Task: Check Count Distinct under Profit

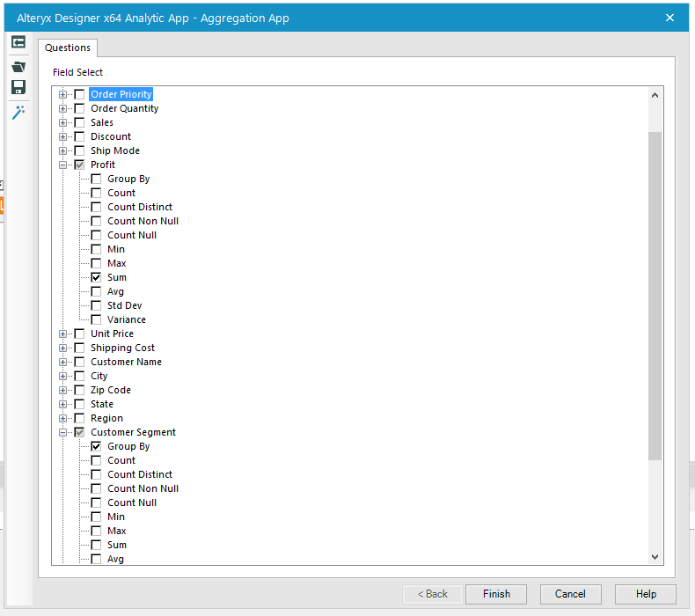Action: tap(96, 207)
